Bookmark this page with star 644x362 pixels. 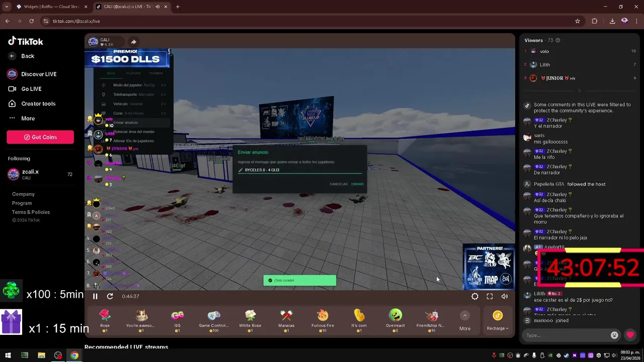click(578, 21)
